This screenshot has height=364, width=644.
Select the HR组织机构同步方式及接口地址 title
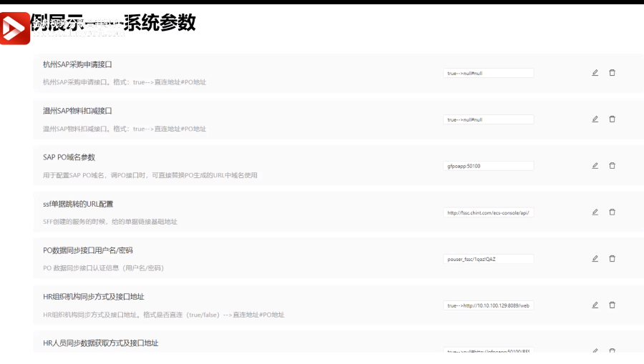[94, 297]
